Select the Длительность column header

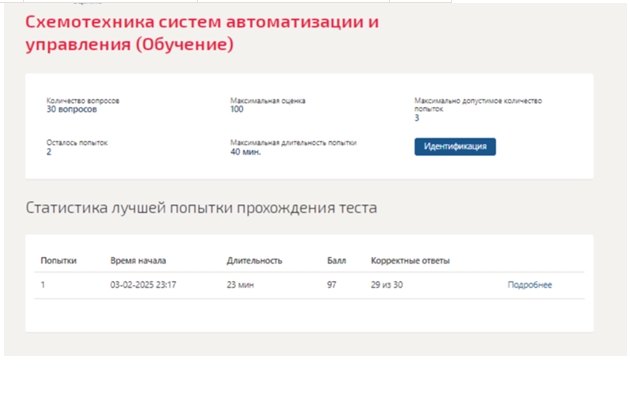point(254,261)
